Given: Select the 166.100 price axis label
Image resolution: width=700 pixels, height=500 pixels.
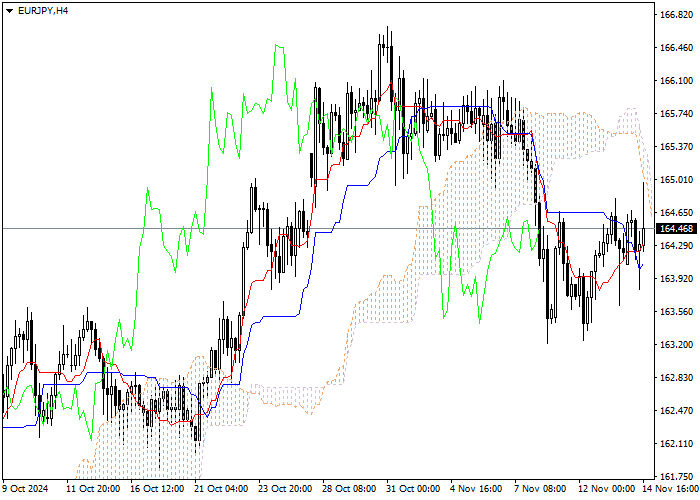Looking at the screenshot, I should pos(676,81).
